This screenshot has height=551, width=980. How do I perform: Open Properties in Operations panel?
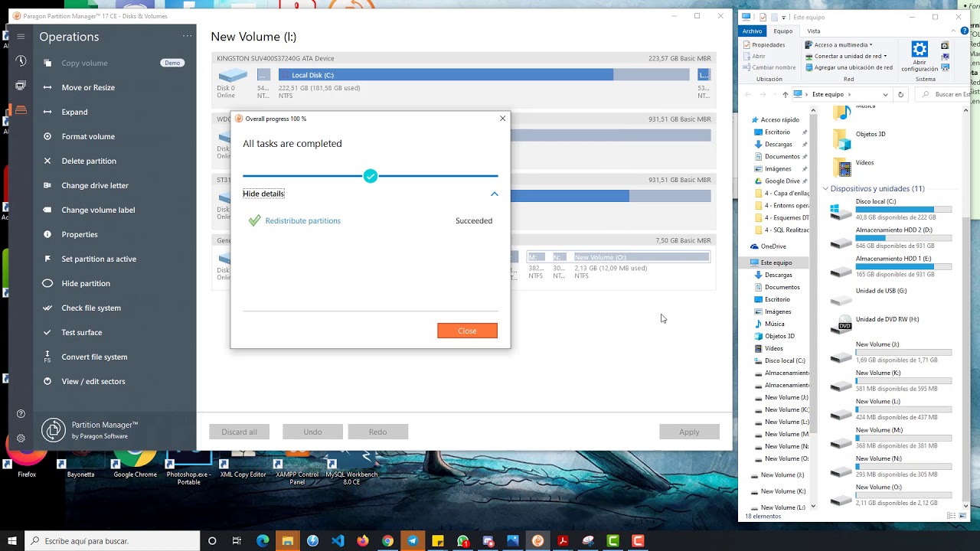click(115, 234)
